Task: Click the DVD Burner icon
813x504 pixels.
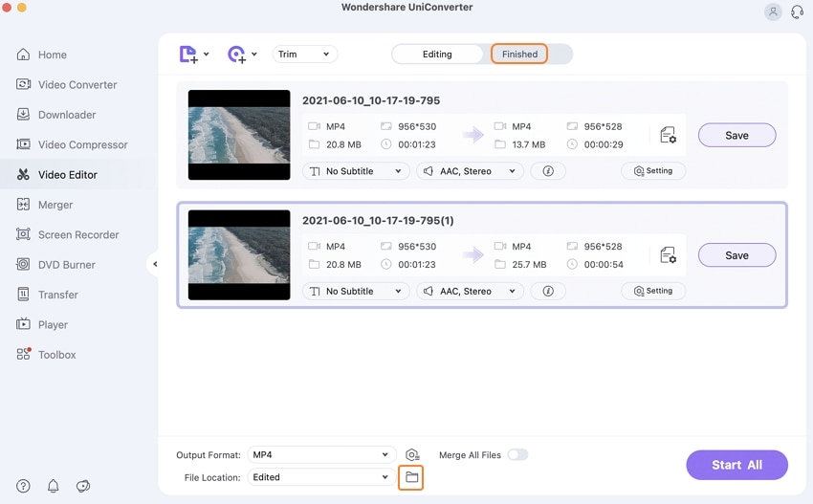Action: click(23, 265)
